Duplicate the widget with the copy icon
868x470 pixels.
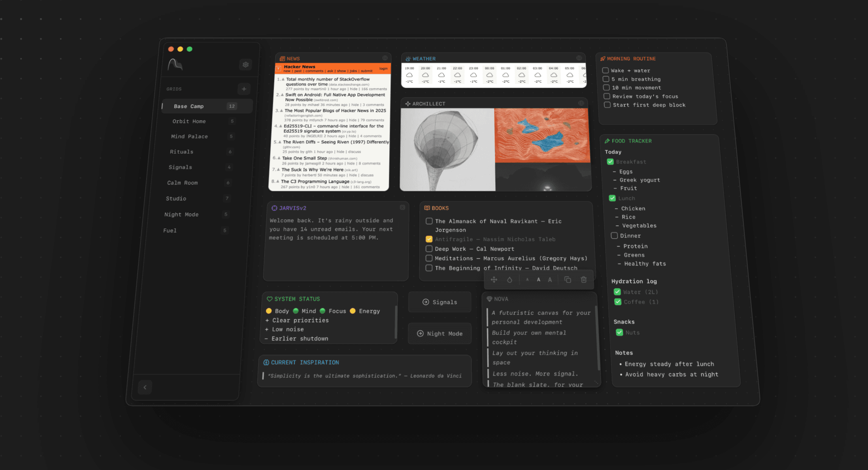pos(568,280)
